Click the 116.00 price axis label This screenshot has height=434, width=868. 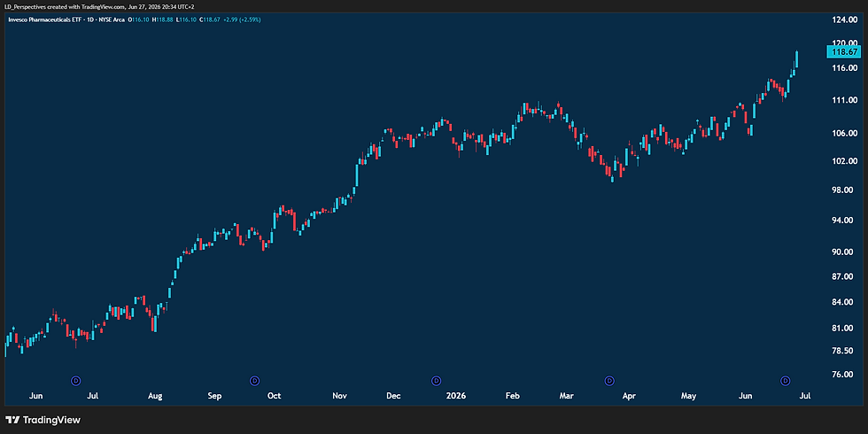845,67
